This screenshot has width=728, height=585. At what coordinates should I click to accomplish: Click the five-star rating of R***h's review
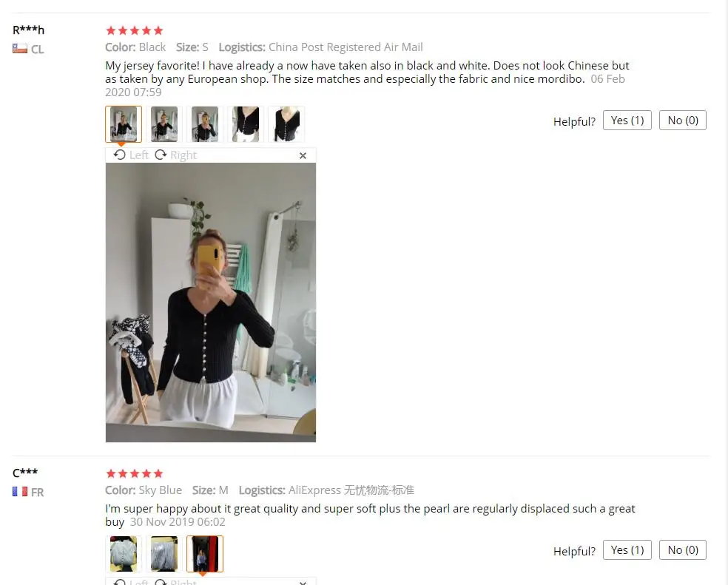(x=135, y=30)
